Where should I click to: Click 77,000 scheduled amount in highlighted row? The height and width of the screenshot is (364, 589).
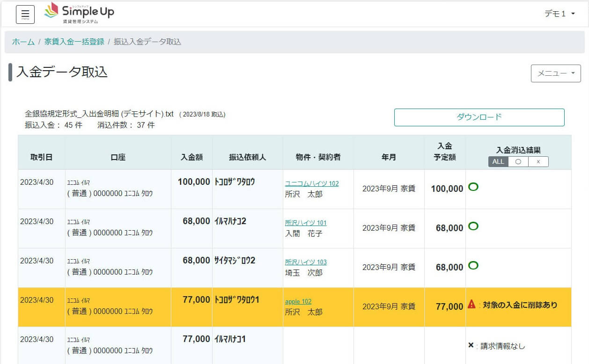pos(449,306)
